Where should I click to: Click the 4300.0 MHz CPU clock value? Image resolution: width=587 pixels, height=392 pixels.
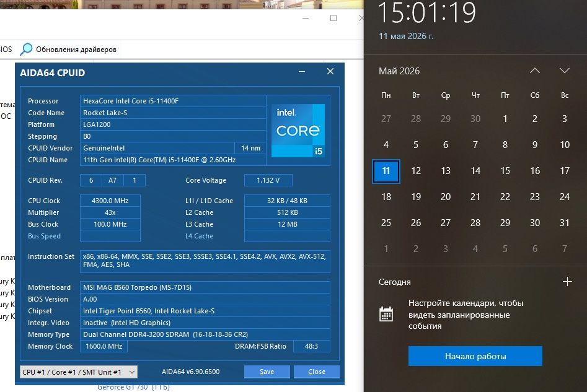click(x=110, y=201)
